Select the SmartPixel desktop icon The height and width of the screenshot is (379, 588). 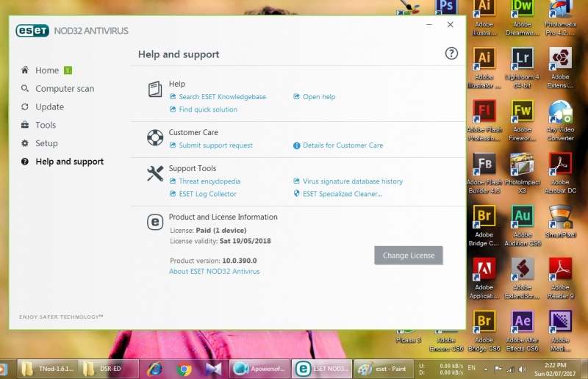[x=560, y=222]
